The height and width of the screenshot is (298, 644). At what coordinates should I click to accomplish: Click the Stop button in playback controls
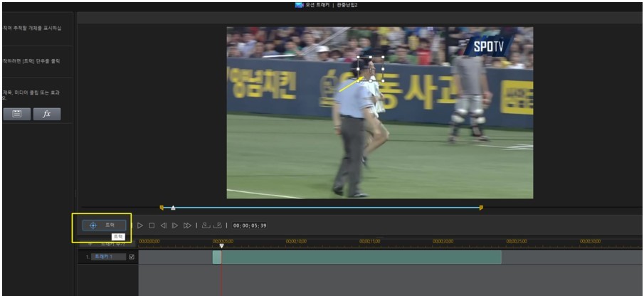(x=151, y=225)
